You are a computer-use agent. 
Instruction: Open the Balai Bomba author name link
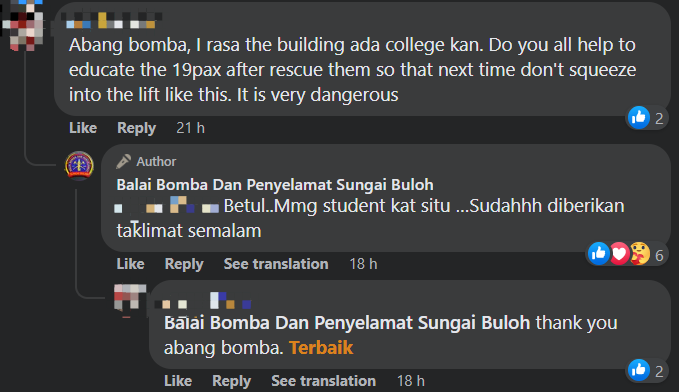coord(275,185)
